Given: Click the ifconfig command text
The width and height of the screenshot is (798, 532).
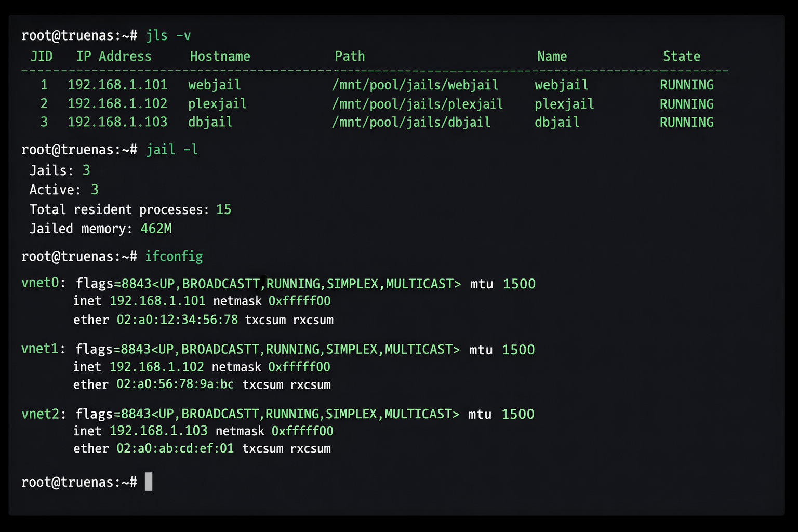Looking at the screenshot, I should click(174, 256).
